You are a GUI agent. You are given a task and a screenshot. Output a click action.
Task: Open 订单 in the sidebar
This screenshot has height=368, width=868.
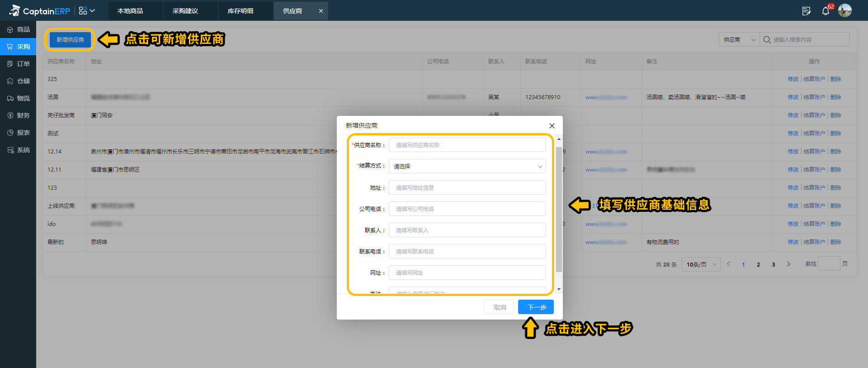click(x=18, y=64)
